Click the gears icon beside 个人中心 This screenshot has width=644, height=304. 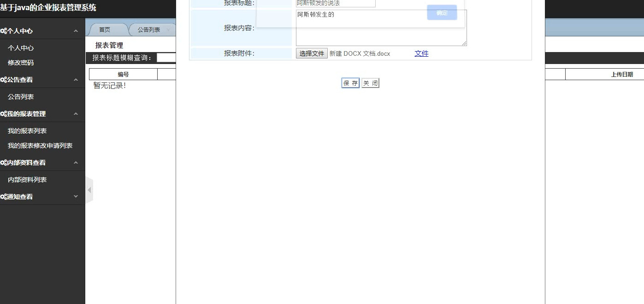tap(3, 31)
